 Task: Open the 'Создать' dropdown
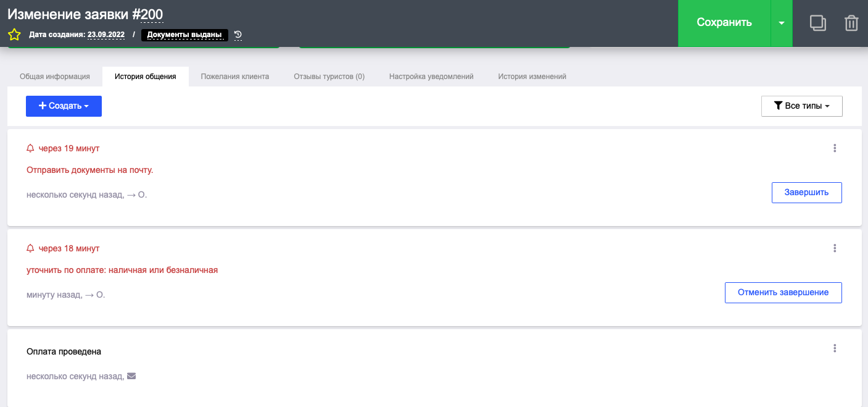pos(64,106)
